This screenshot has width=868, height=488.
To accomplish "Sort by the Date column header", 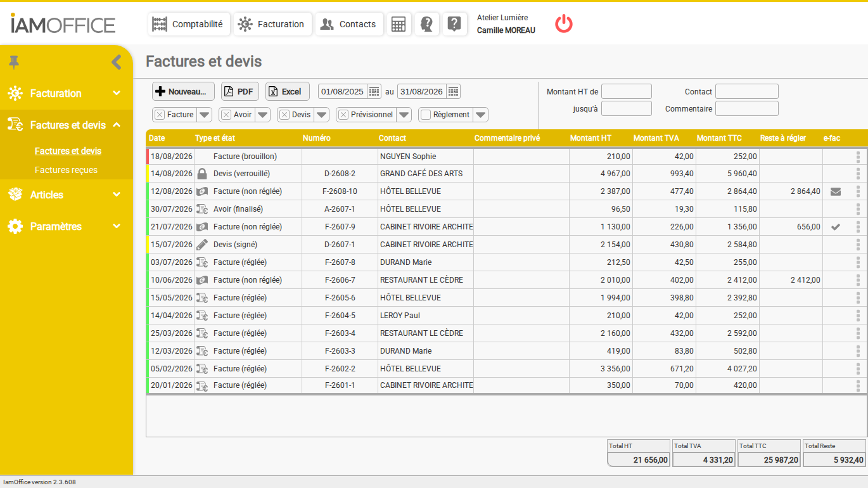I will click(156, 138).
